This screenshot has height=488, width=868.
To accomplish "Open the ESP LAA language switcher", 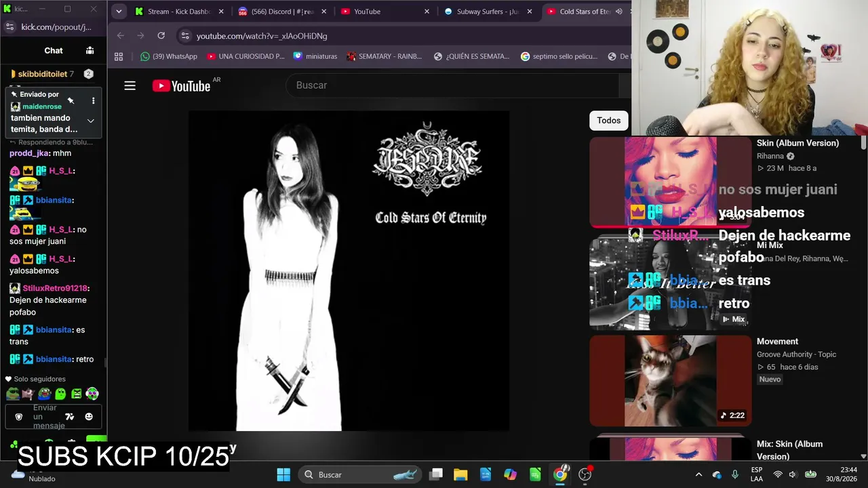I will tap(757, 474).
